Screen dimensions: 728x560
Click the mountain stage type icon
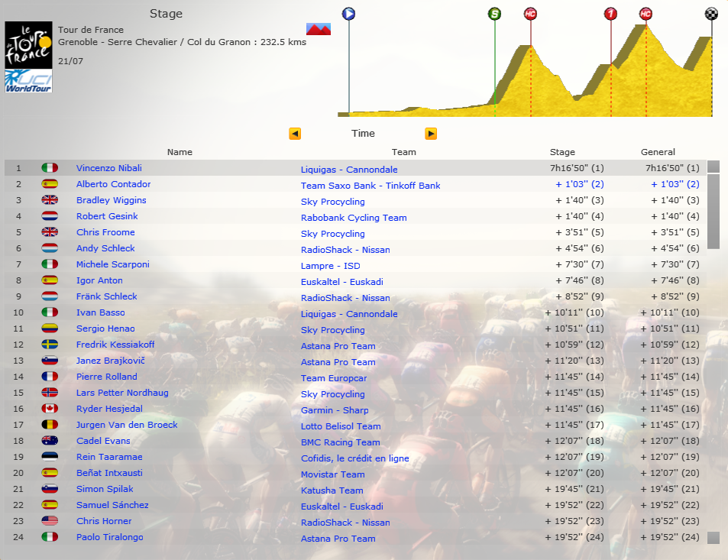(319, 29)
